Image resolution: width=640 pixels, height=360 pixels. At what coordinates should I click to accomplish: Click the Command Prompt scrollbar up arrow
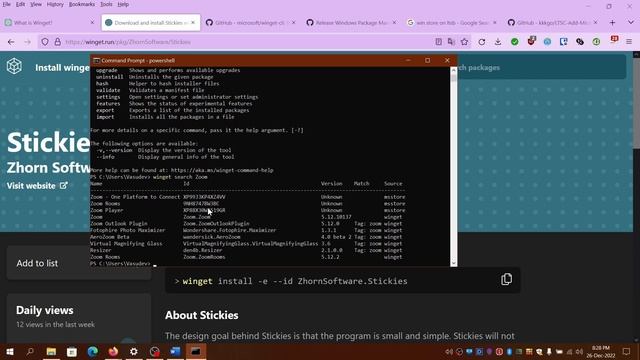[x=453, y=70]
